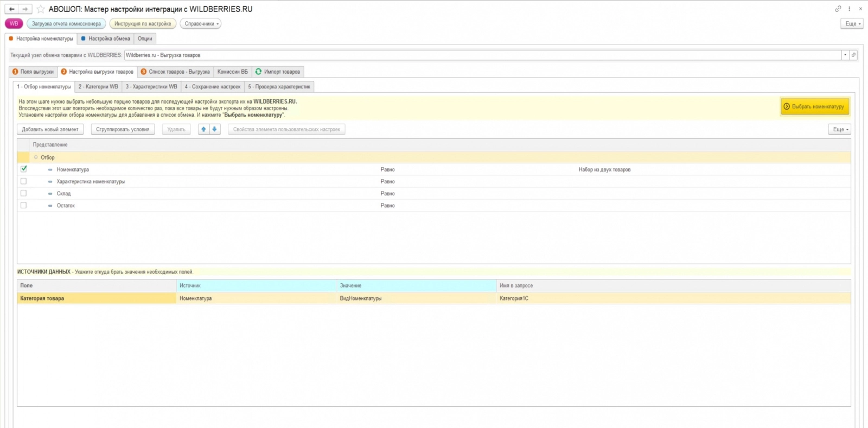Enable Характеристика номенклатуры filter checkbox
Image resolution: width=868 pixels, height=428 pixels.
click(x=23, y=181)
